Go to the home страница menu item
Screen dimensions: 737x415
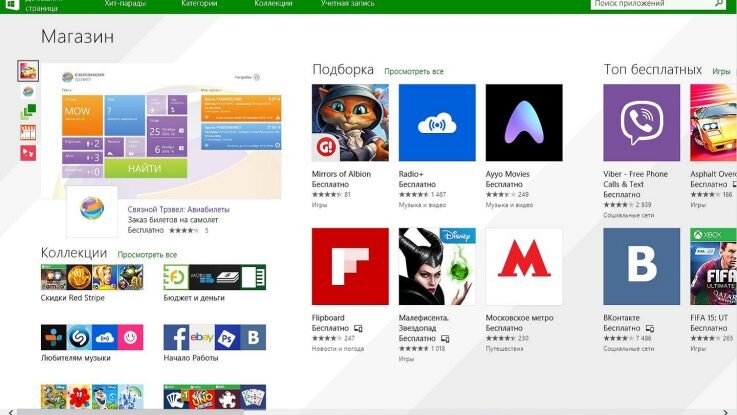pyautogui.click(x=41, y=6)
